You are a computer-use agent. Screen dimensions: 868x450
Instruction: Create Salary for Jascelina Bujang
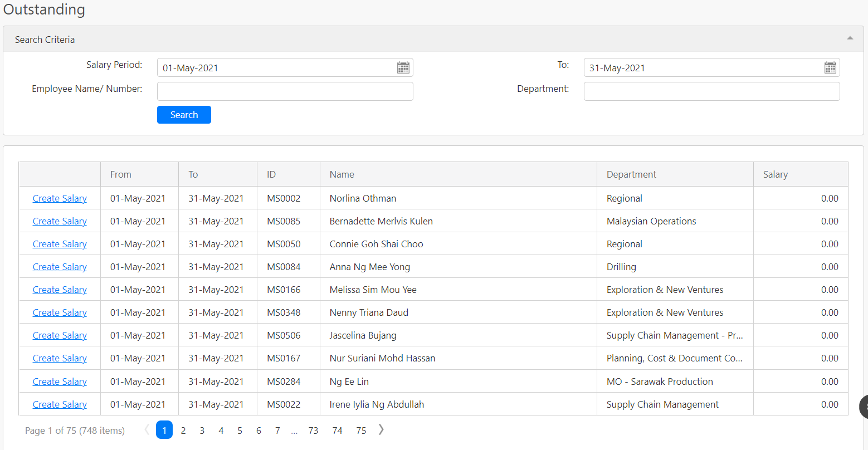60,335
